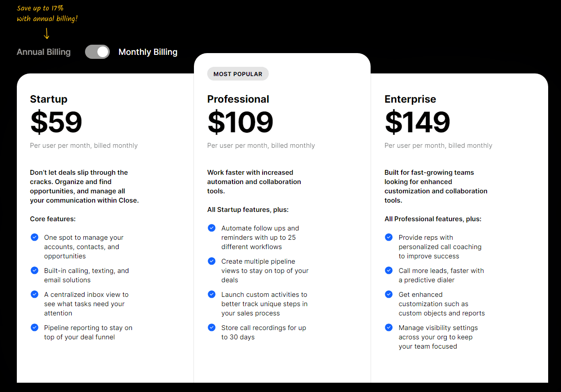Click the checkmark beside "centralized inbox view"

pyautogui.click(x=35, y=294)
